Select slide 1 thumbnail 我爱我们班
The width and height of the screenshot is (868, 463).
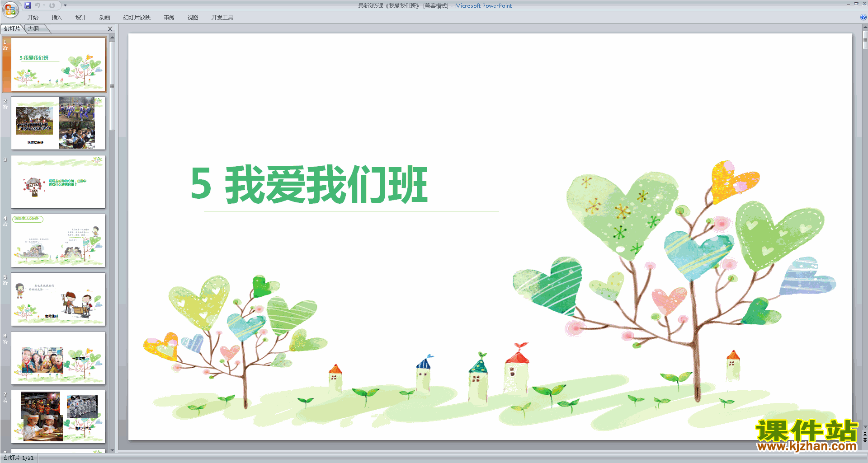pos(58,64)
